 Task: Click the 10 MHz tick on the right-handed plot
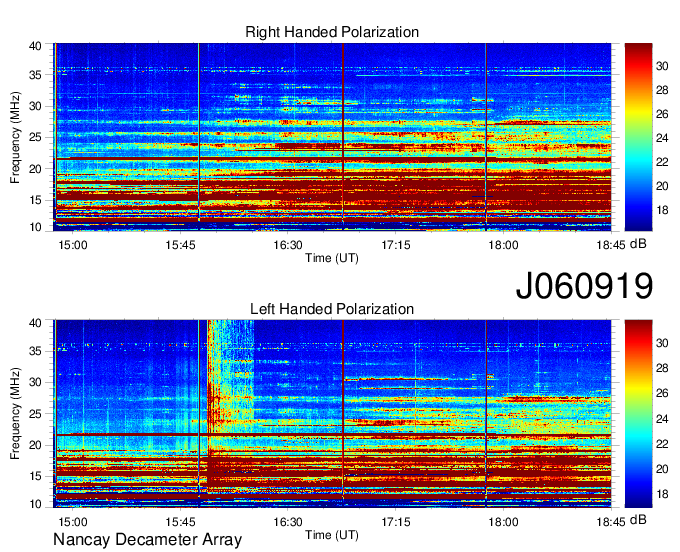tap(35, 227)
